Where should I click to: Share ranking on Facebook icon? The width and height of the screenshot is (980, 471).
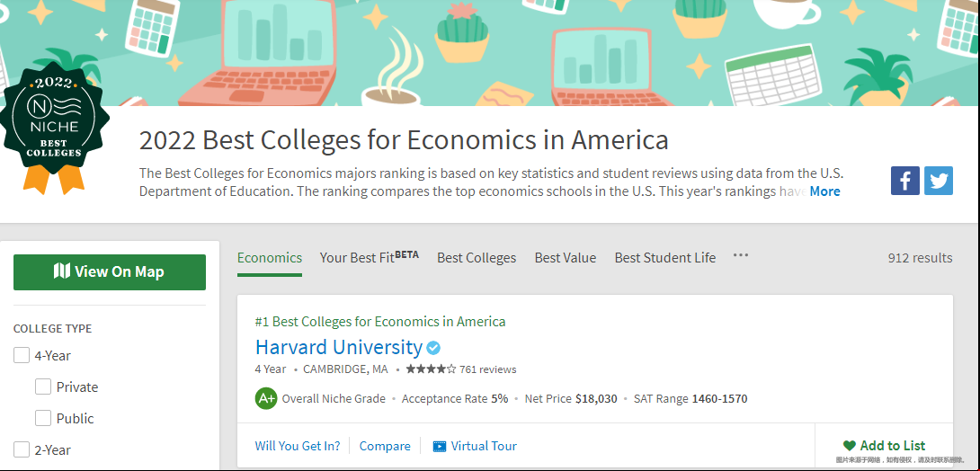pos(905,181)
